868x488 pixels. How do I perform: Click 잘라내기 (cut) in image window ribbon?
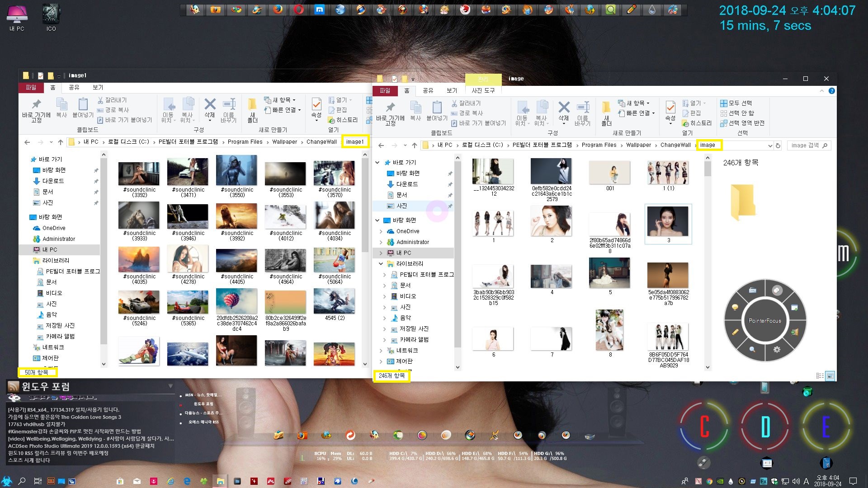coord(466,103)
